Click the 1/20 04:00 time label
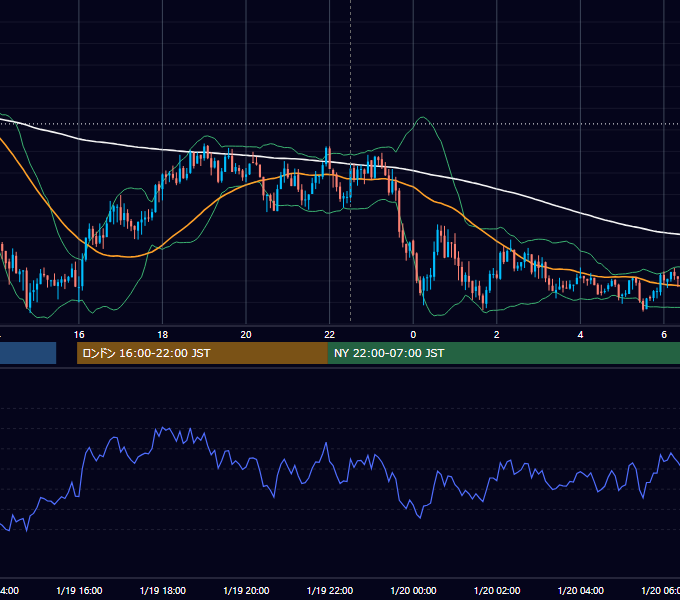680x600 pixels. pyautogui.click(x=580, y=590)
